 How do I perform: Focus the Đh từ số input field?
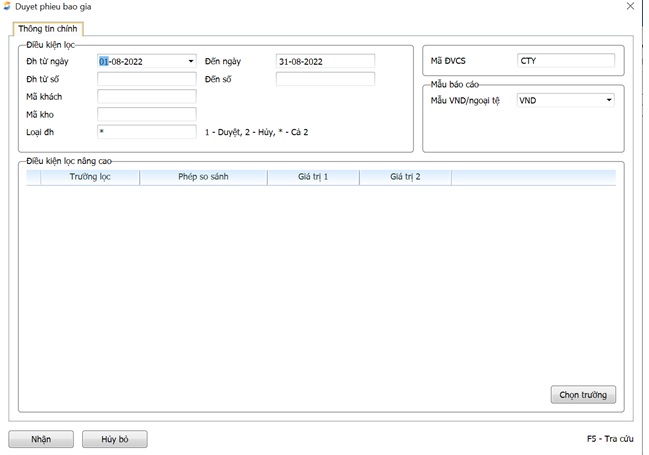click(146, 79)
